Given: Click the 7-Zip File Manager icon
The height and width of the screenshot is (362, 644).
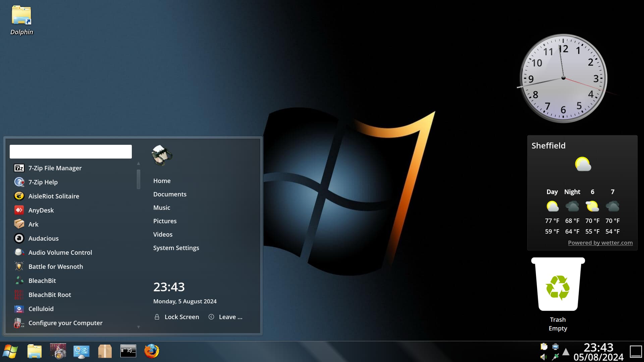Looking at the screenshot, I should pyautogui.click(x=19, y=168).
